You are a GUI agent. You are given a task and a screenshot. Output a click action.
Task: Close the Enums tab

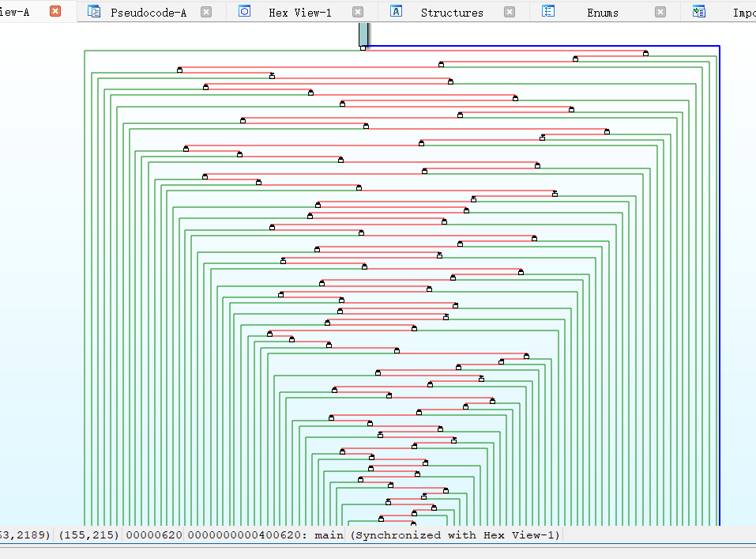[660, 12]
